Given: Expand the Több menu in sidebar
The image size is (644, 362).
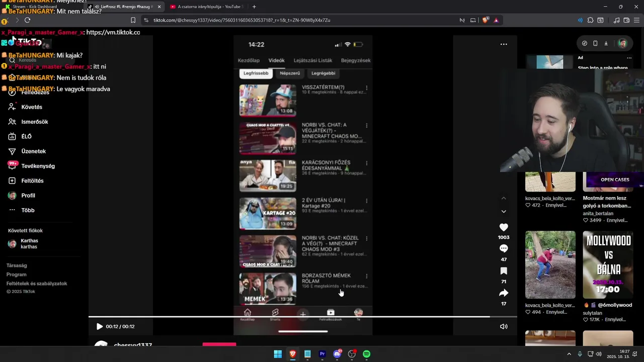Looking at the screenshot, I should (x=28, y=210).
